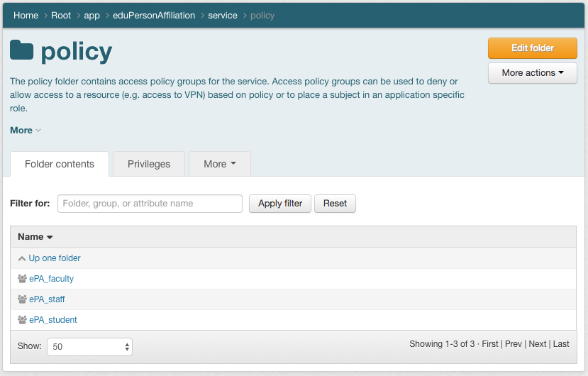Reset the filter field
This screenshot has width=588, height=376.
[x=335, y=204]
